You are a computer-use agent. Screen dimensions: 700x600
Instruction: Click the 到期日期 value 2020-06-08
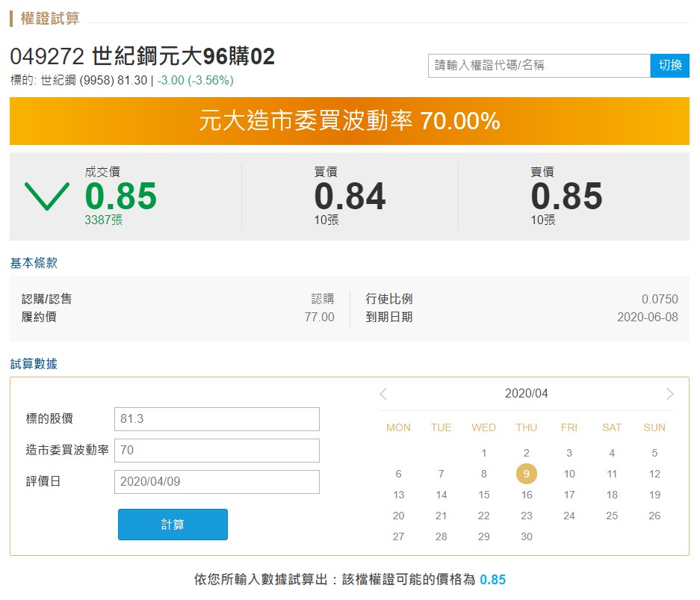[x=648, y=317]
